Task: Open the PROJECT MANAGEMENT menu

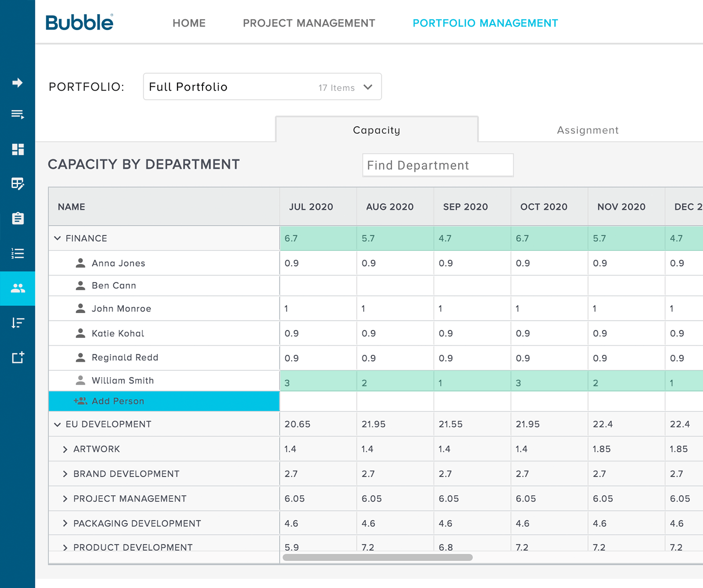Action: 309,23
